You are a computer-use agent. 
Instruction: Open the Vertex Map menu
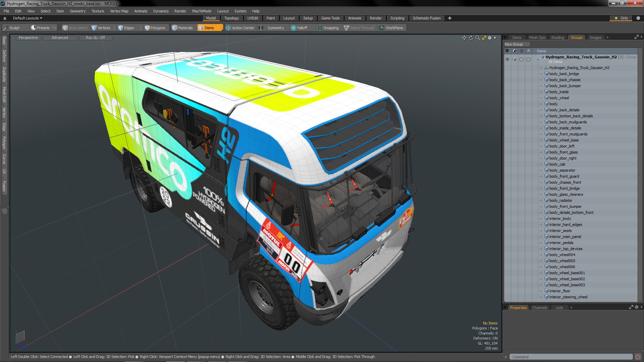[119, 11]
